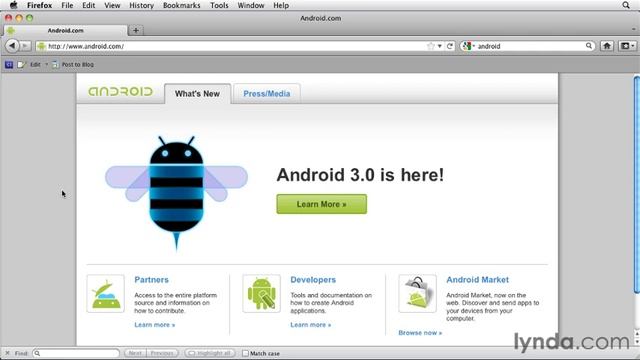640x360 pixels.
Task: Open Spotlight search in the menu bar
Action: (626, 5)
